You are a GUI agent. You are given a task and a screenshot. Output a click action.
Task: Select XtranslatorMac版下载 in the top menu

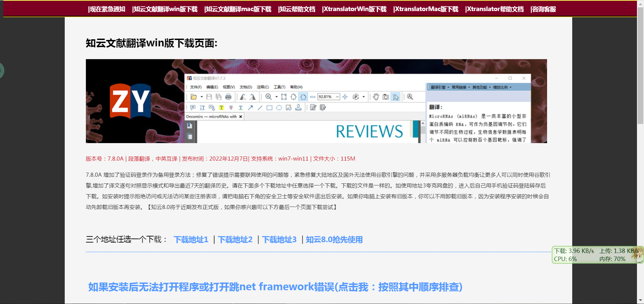tap(426, 9)
